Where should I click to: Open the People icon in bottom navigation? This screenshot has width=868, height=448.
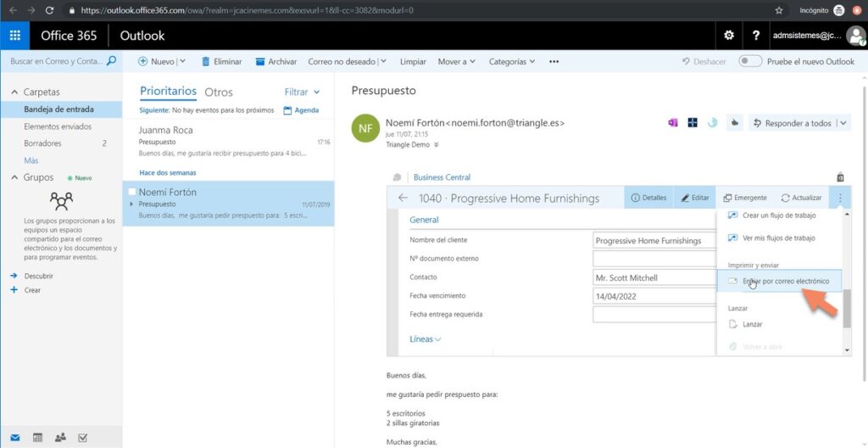(x=60, y=438)
